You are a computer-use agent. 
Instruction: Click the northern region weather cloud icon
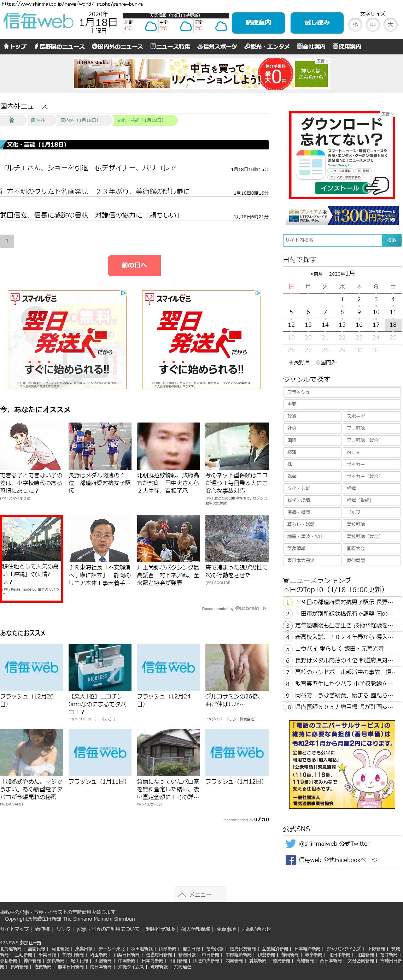click(x=151, y=26)
